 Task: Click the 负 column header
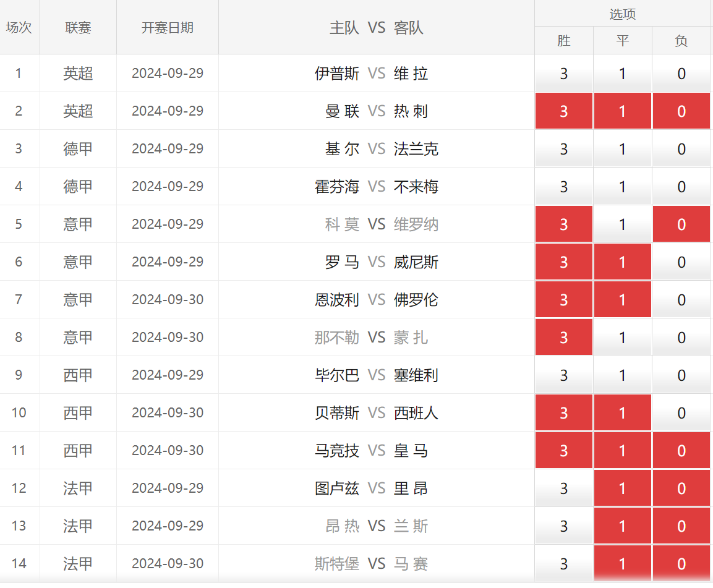click(x=681, y=41)
